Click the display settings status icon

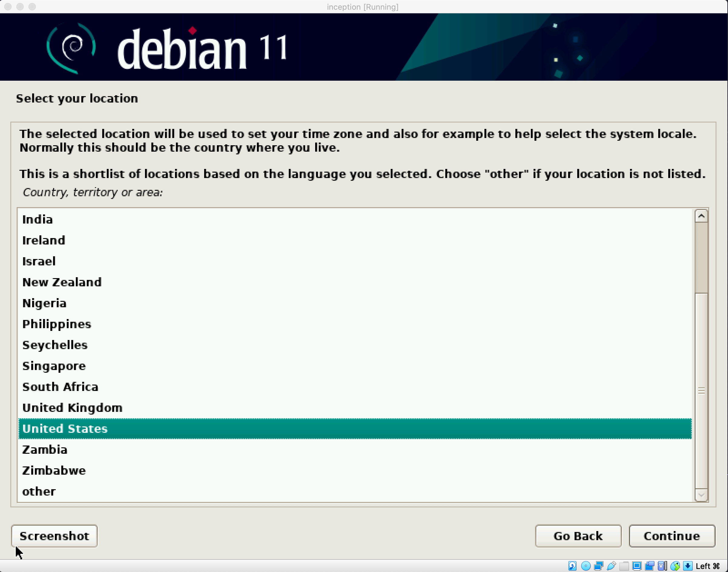637,566
